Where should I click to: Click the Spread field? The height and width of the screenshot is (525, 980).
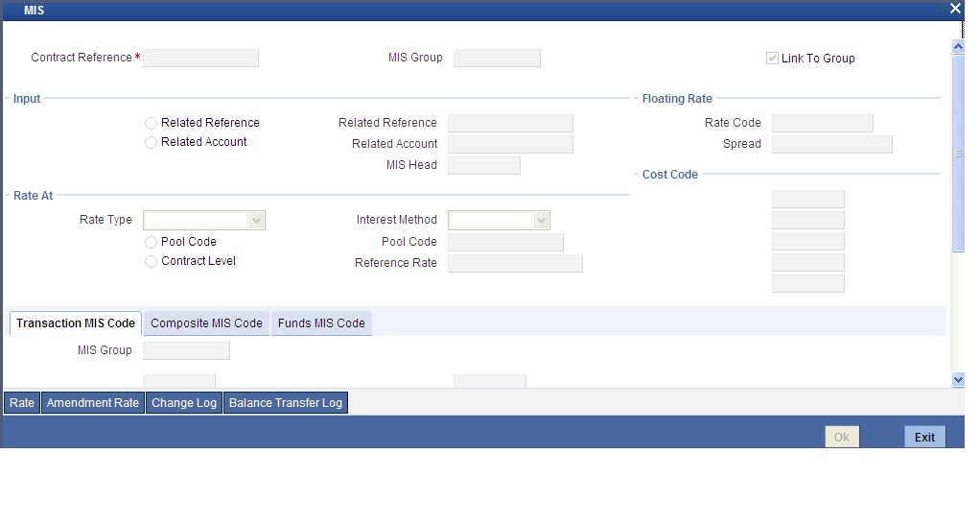coord(832,145)
